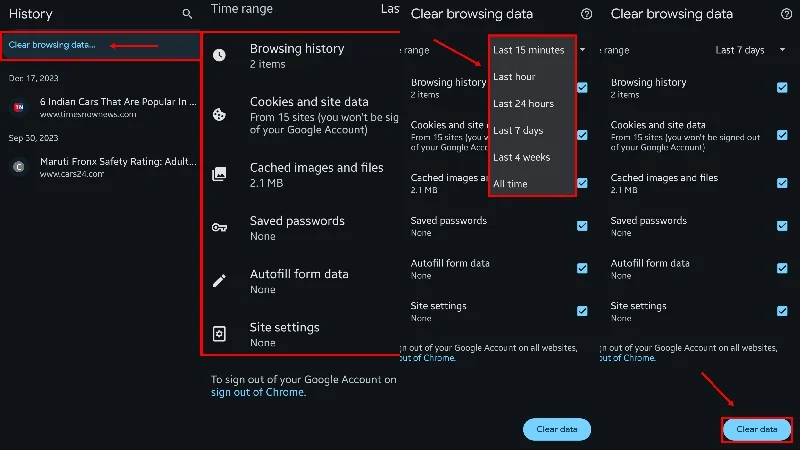
Task: Follow the large sign out of Chrome link
Action: click(x=258, y=392)
